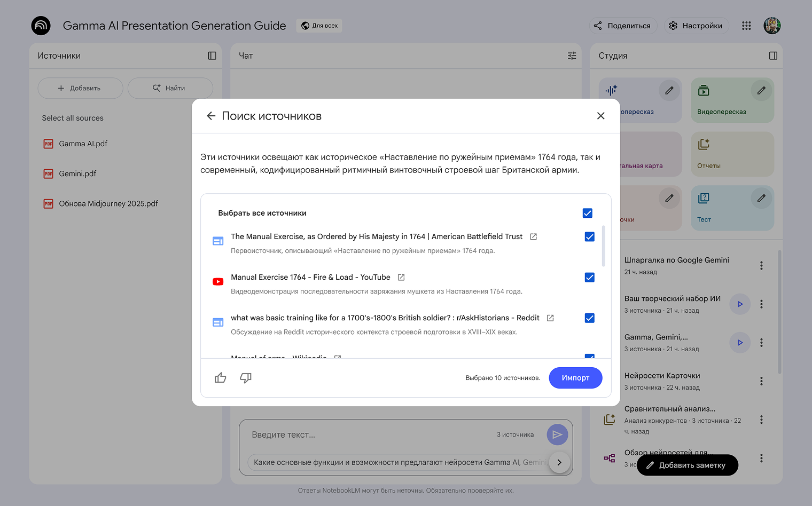Image resolution: width=812 pixels, height=506 pixels.
Task: Uncheck the Manual Exercise 1764 YouTube source
Action: (x=590, y=278)
